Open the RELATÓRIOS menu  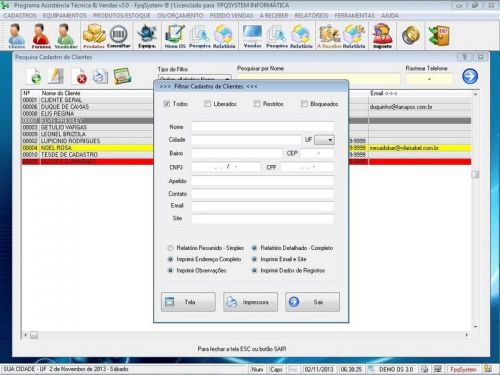click(x=311, y=15)
